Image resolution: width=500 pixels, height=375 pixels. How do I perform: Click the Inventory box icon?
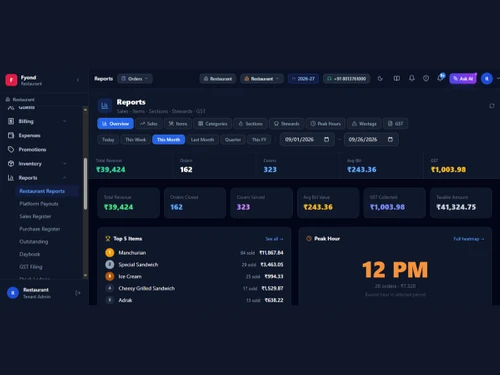tap(11, 164)
